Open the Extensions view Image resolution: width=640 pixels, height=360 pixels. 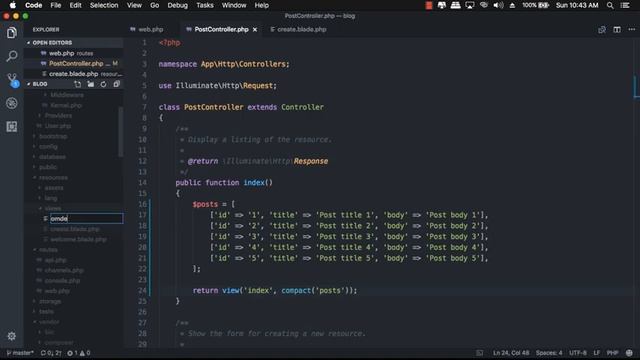point(11,127)
